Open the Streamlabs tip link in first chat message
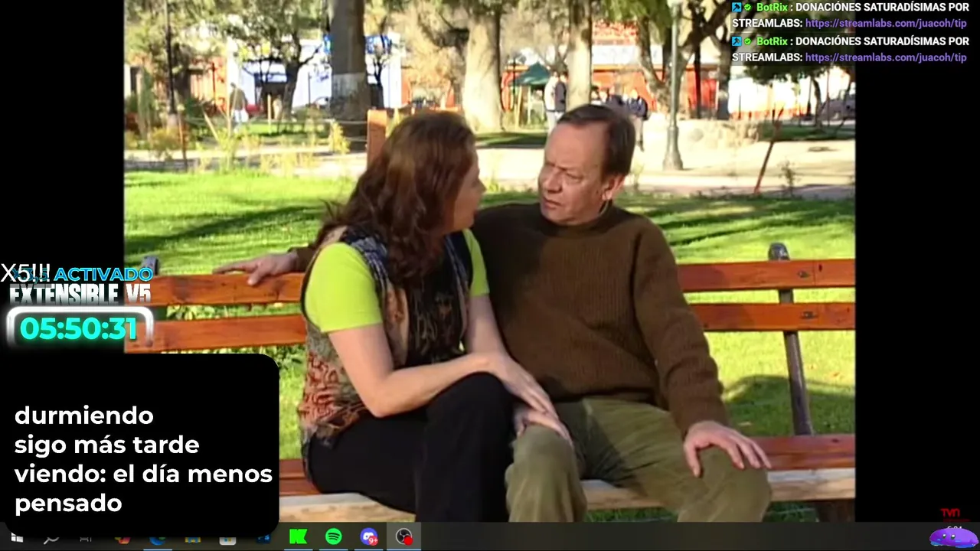This screenshot has height=551, width=980. click(x=886, y=24)
